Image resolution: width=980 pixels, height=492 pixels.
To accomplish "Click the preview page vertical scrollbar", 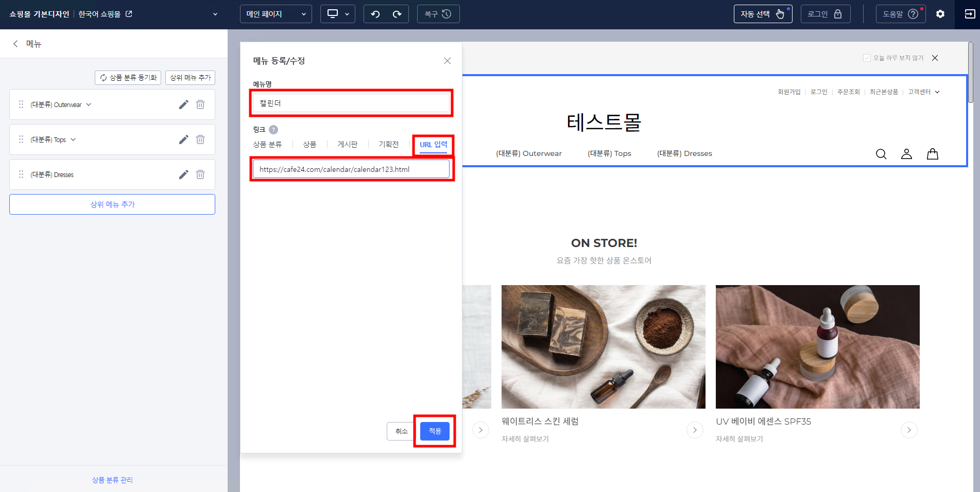I will click(x=970, y=72).
